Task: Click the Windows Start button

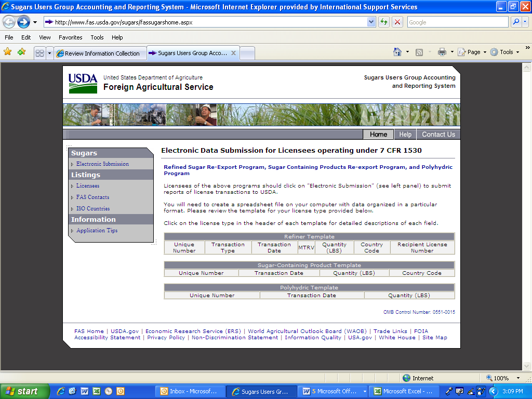Action: tap(24, 391)
